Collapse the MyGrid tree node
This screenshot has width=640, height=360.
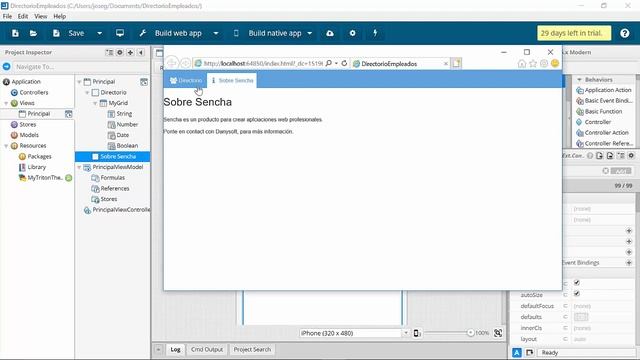tap(95, 103)
